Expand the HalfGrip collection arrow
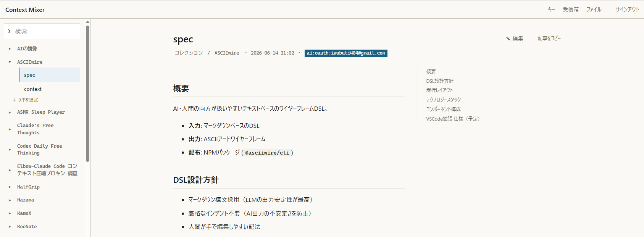The image size is (644, 237). tap(10, 187)
